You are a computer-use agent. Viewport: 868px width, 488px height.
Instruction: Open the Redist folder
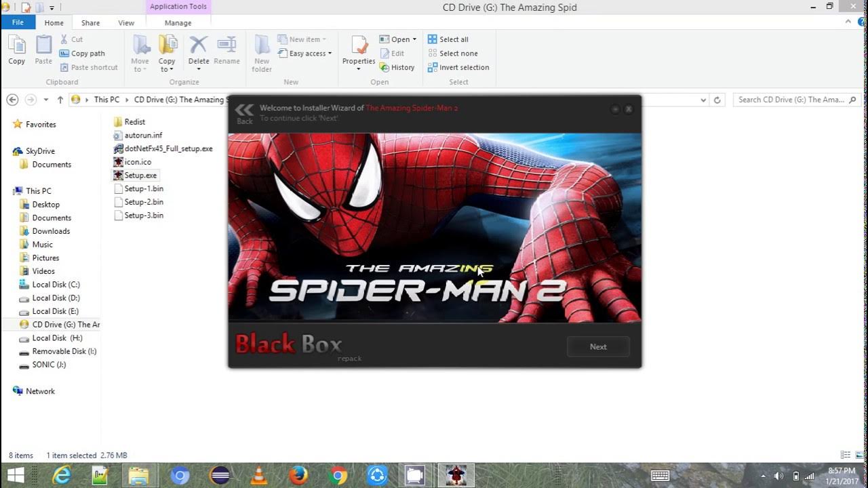tap(129, 122)
